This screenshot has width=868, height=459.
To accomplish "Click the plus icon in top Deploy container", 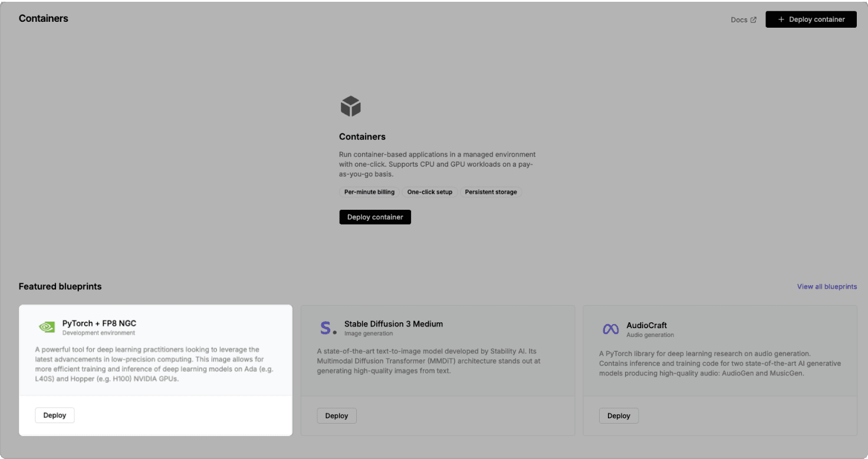I will coord(781,19).
